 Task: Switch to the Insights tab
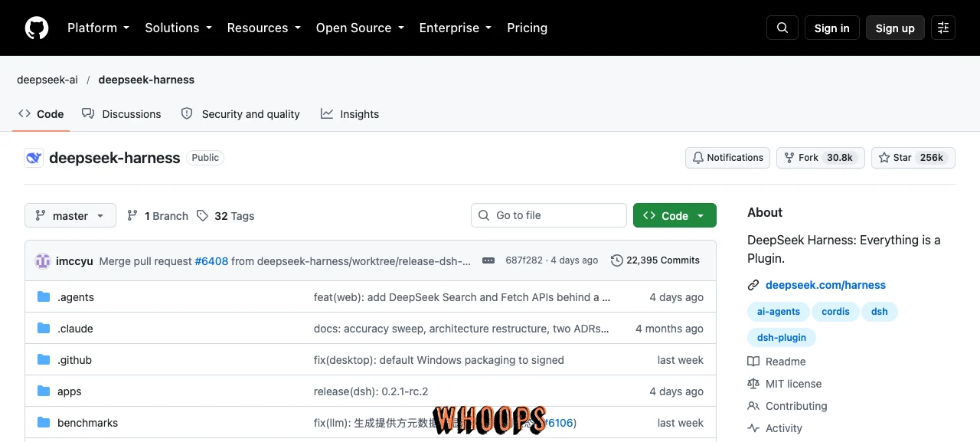350,114
